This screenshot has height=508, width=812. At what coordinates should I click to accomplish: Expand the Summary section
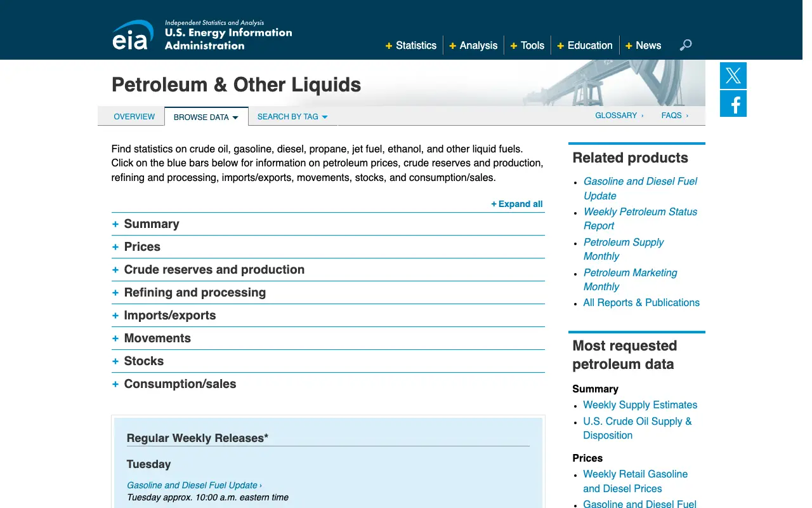tap(328, 224)
